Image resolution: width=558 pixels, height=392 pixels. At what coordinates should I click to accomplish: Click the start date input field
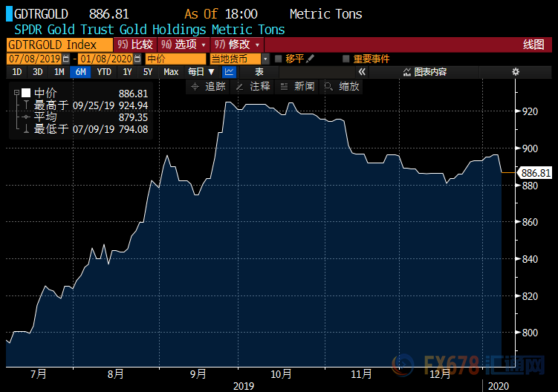click(x=33, y=59)
